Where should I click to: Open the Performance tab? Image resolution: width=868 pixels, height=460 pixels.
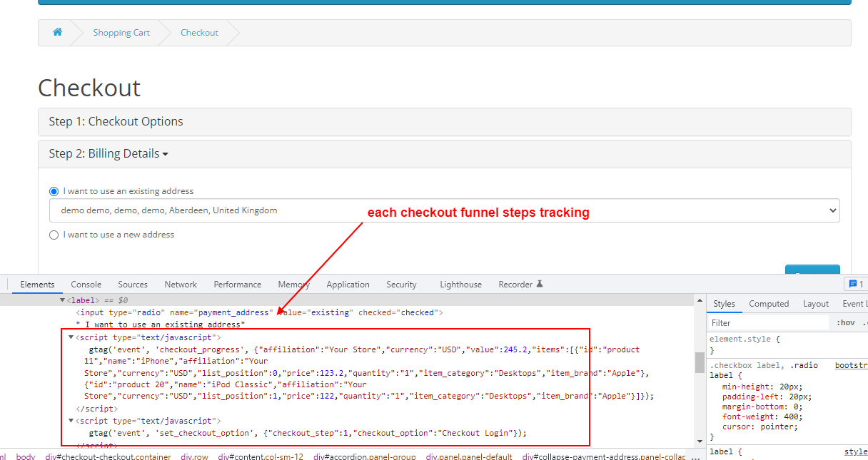pos(238,284)
